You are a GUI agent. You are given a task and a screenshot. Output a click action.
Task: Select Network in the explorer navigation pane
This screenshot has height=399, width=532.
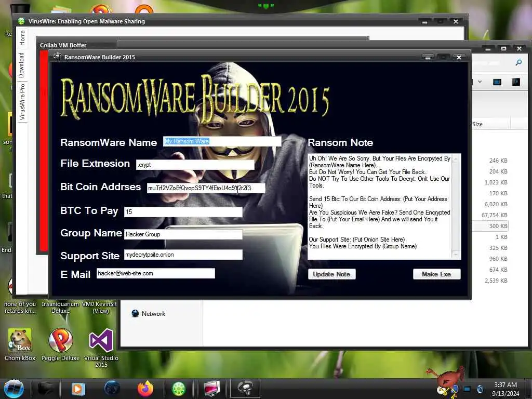click(x=149, y=313)
